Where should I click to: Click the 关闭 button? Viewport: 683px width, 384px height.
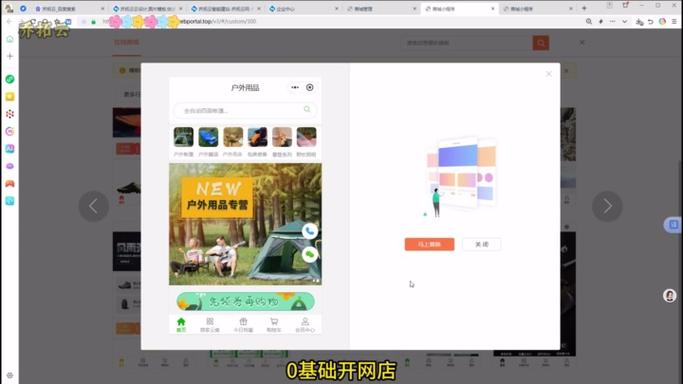[481, 244]
